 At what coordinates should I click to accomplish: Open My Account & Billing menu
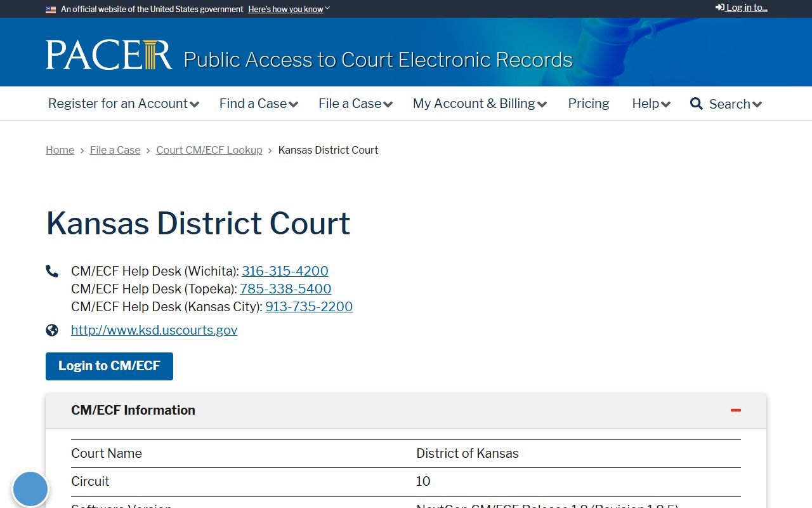[480, 104]
